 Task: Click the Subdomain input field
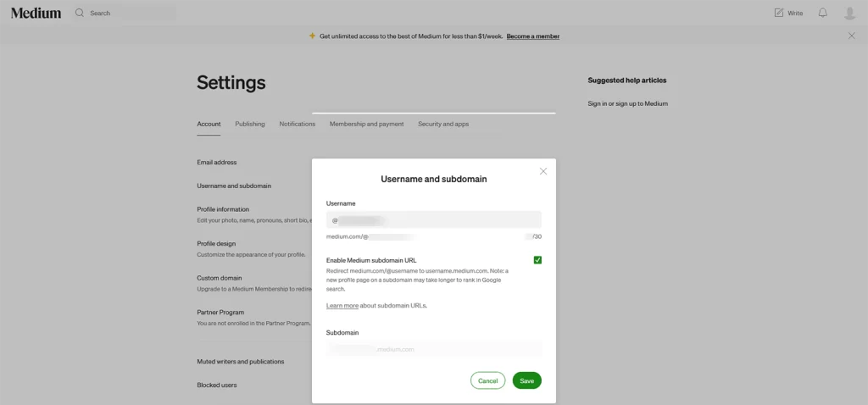point(434,349)
